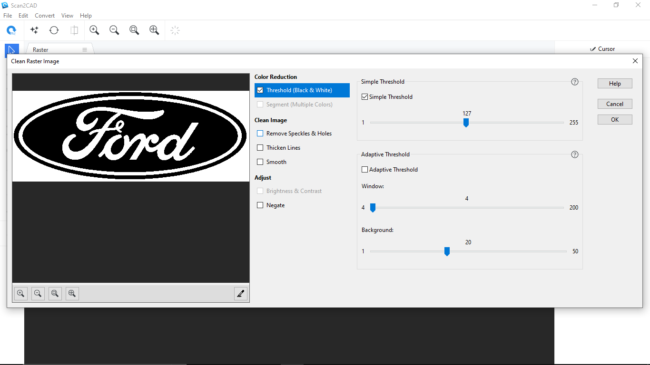The width and height of the screenshot is (650, 365).
Task: Click zoom out on main toolbar
Action: [114, 30]
